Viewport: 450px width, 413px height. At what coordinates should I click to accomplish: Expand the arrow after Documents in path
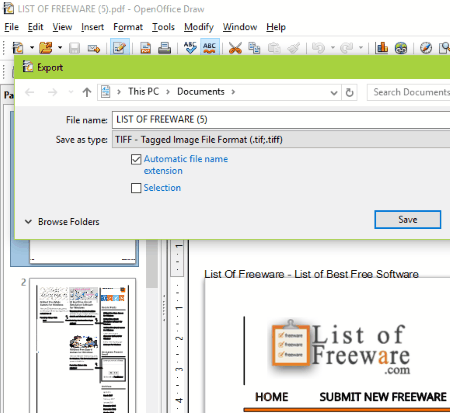(x=233, y=92)
